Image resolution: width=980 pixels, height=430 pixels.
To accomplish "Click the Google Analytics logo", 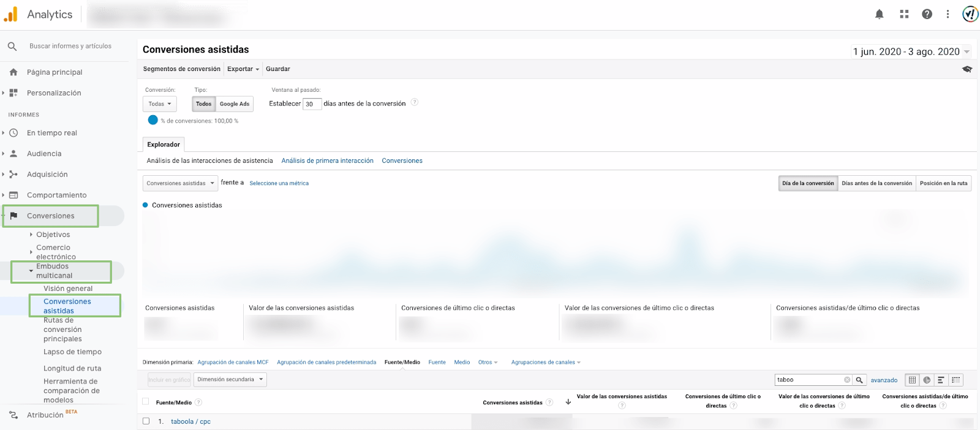I will point(10,14).
